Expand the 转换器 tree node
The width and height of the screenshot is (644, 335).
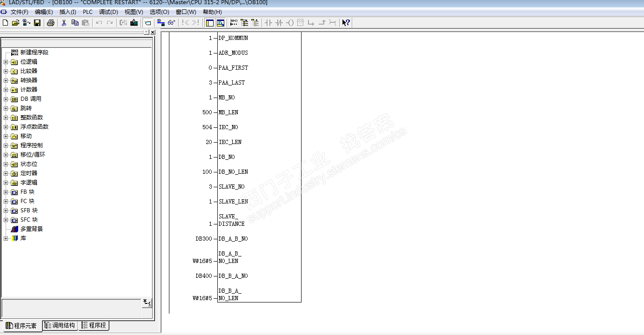6,80
